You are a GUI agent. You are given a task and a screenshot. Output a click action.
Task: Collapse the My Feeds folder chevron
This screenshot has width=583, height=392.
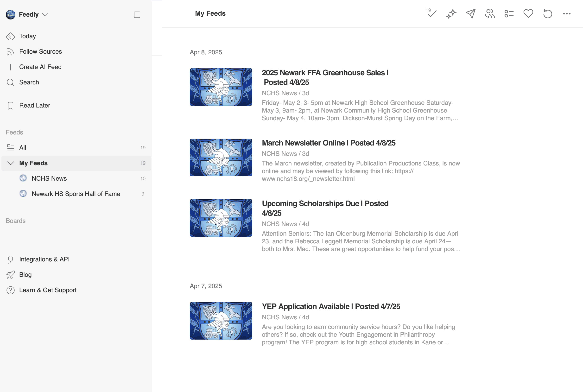pos(11,163)
